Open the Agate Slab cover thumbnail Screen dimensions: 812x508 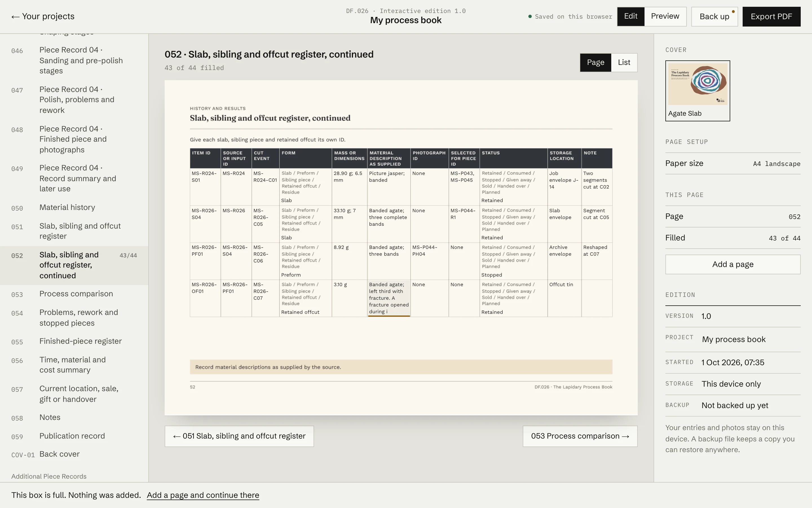click(698, 91)
